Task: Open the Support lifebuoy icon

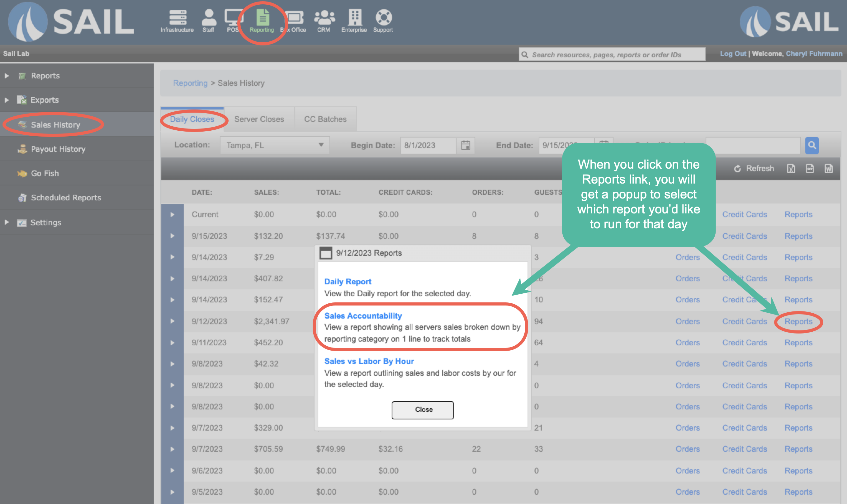Action: (383, 18)
